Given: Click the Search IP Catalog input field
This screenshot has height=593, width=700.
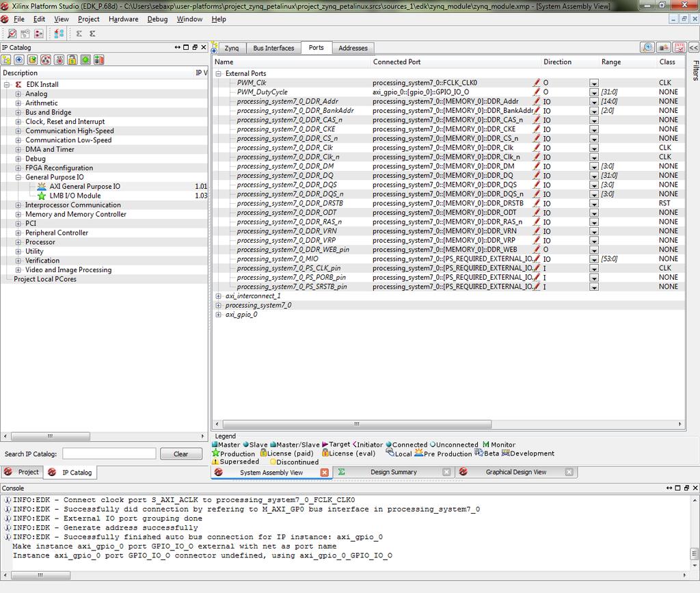Looking at the screenshot, I should click(109, 453).
